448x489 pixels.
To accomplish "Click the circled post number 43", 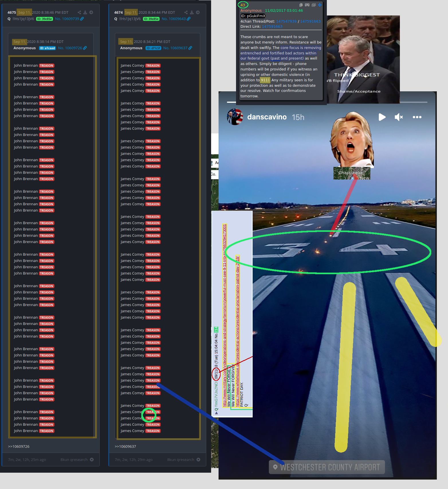I will click(243, 5).
